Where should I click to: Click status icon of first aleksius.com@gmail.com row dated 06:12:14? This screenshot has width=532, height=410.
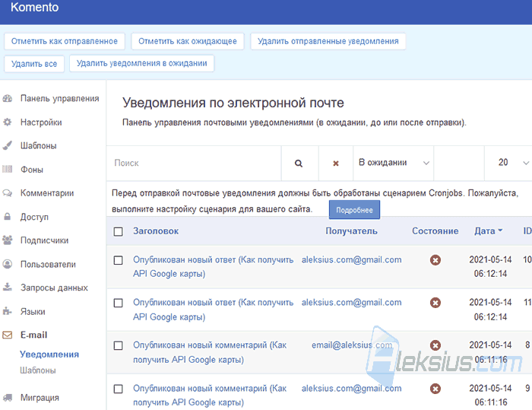pos(435,260)
